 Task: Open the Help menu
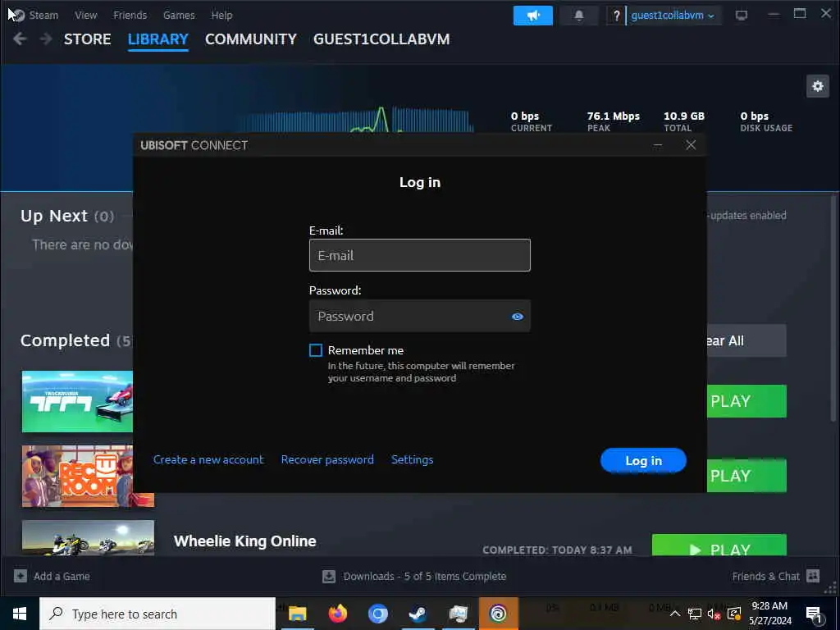221,15
